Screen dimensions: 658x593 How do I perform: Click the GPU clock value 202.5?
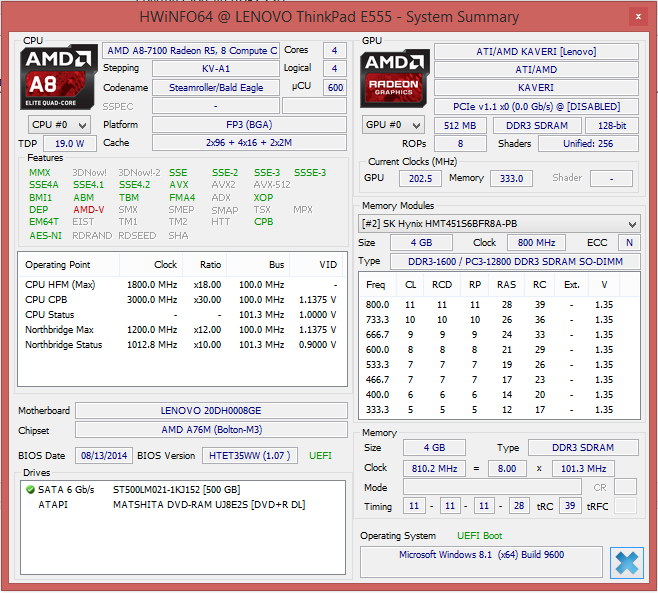point(420,178)
